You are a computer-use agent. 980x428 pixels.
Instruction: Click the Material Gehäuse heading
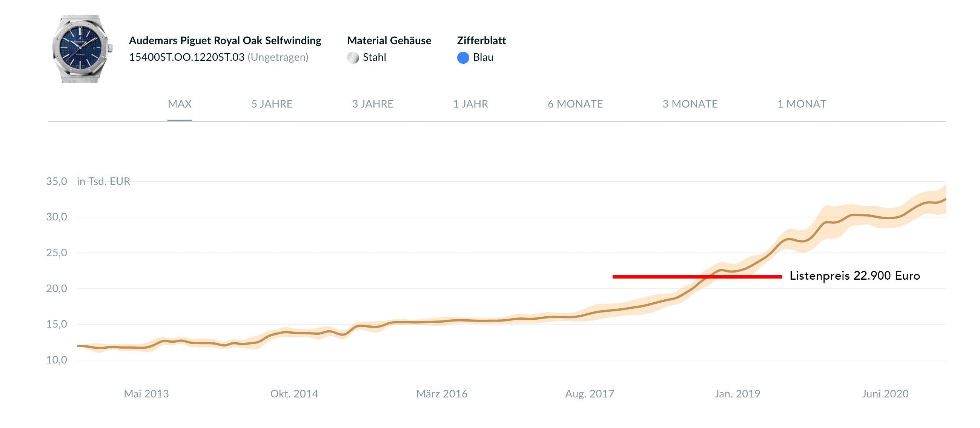coord(389,40)
